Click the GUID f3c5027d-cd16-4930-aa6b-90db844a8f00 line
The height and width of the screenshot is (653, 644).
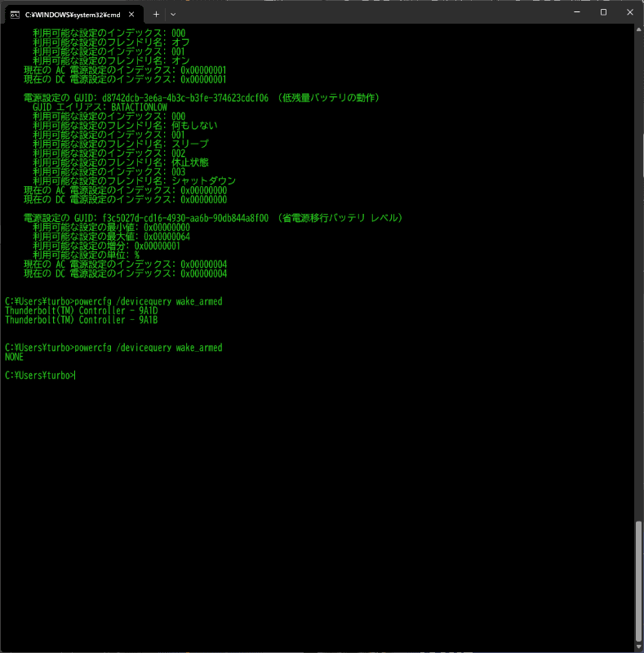pos(213,218)
